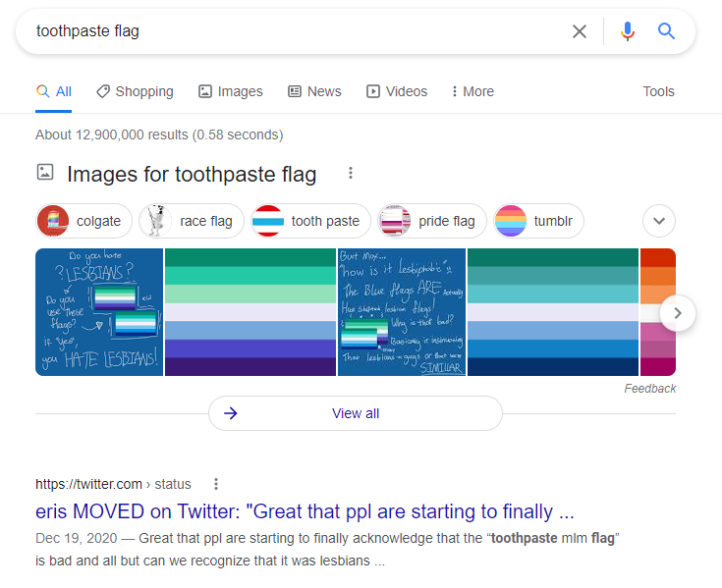Viewport: 722px width, 588px height.
Task: Clear the search query with the X icon
Action: point(580,31)
